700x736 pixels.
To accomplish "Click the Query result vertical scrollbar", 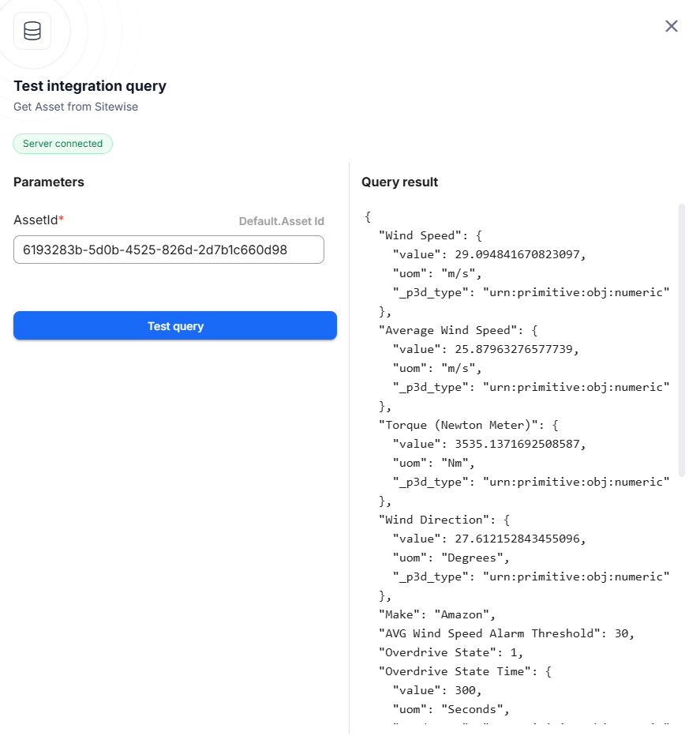I will [x=682, y=340].
